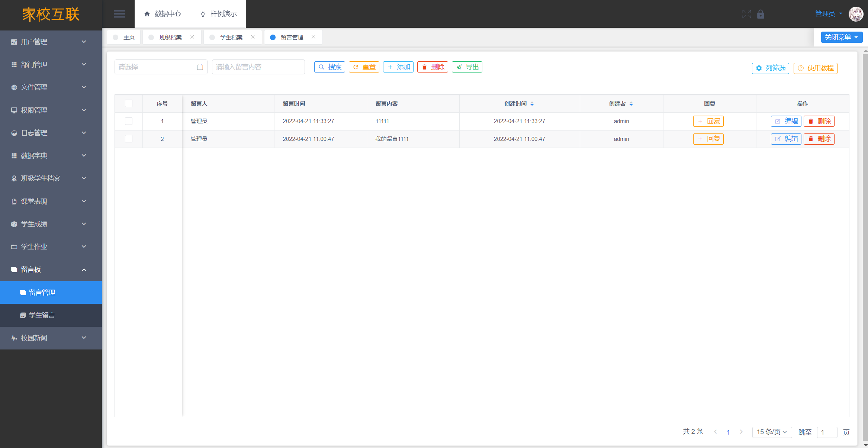This screenshot has width=868, height=448.
Task: Close the 班级档案 tab
Action: (x=192, y=37)
